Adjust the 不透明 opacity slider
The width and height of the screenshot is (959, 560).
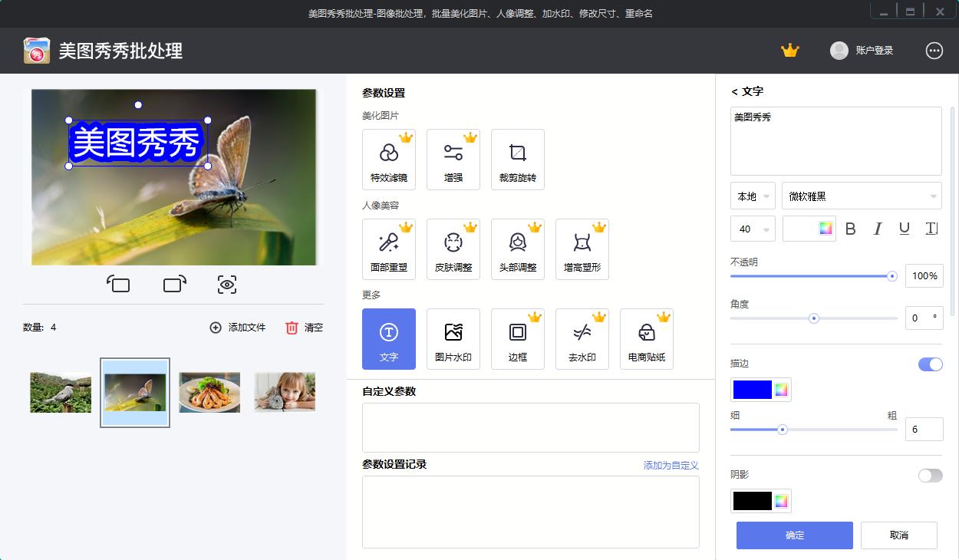click(814, 276)
